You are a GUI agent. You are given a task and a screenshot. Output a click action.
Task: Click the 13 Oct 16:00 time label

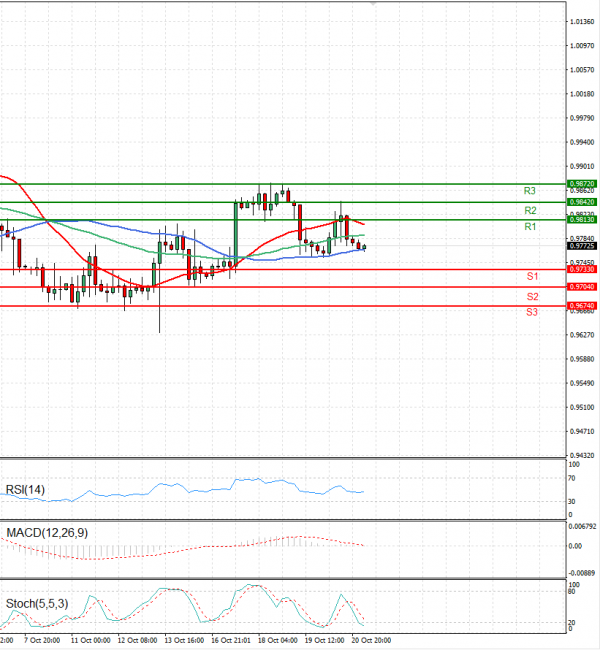pos(184,640)
